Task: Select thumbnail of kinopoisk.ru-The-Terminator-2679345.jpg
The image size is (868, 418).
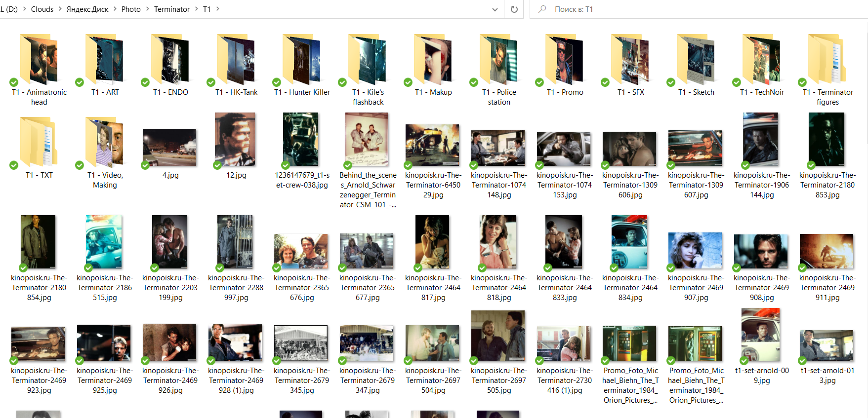Action: pos(301,343)
